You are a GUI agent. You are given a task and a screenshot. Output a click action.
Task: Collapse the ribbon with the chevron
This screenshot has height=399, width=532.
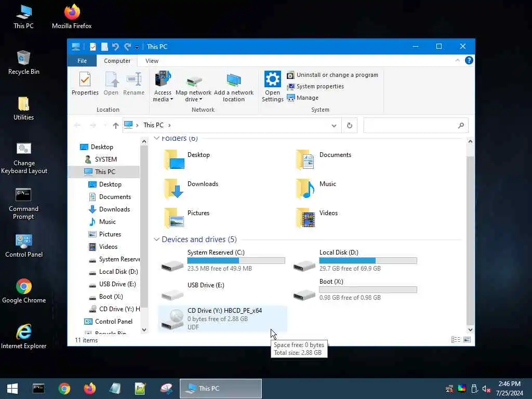coord(457,60)
